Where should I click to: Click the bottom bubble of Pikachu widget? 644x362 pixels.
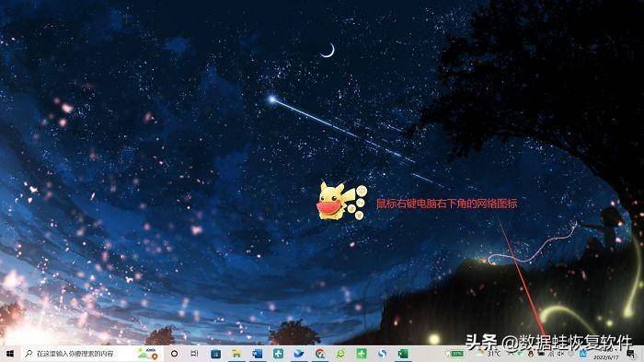point(360,216)
